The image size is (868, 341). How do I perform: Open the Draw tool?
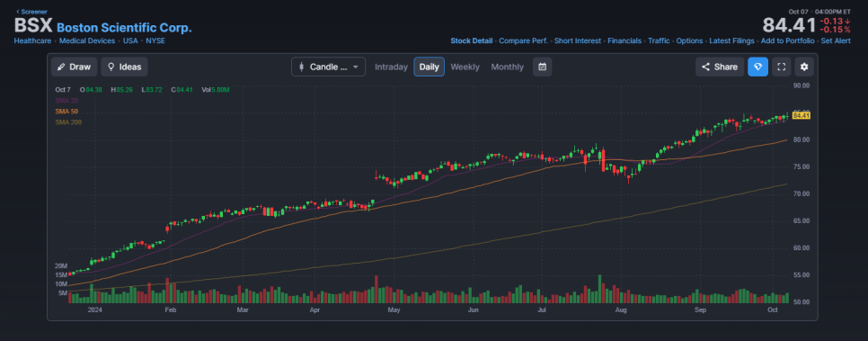click(x=75, y=67)
